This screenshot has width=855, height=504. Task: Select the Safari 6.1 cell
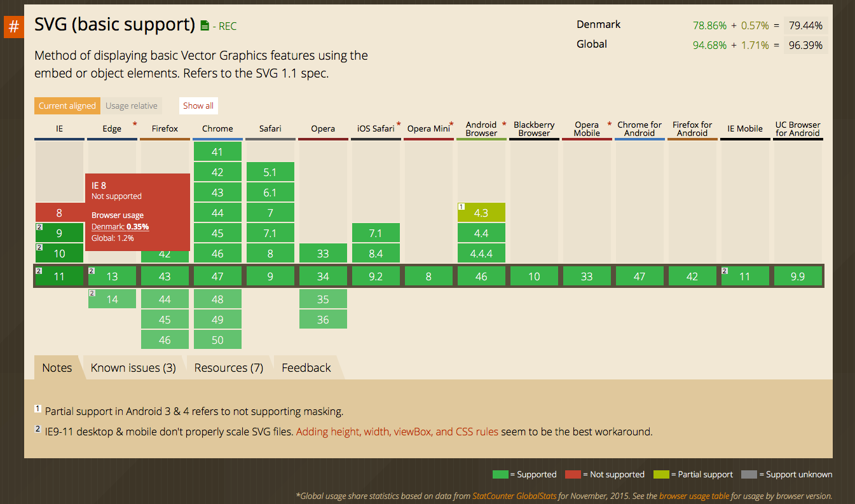[270, 193]
